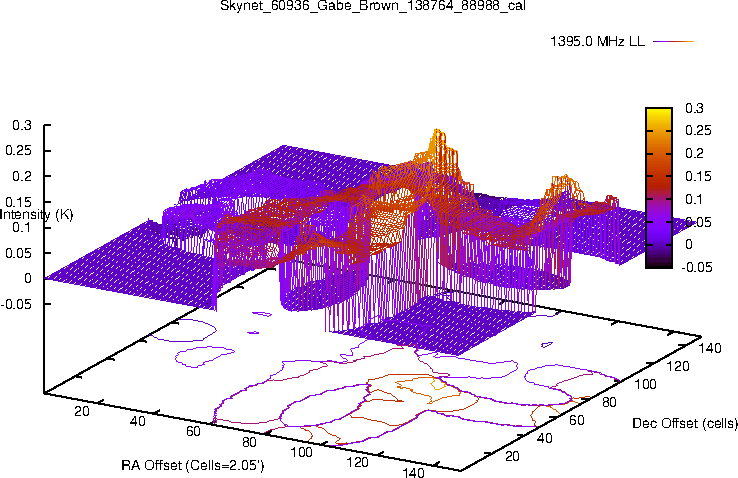Select the 20 tick on the RA Offset axis
This screenshot has height=478, width=738.
coord(82,411)
